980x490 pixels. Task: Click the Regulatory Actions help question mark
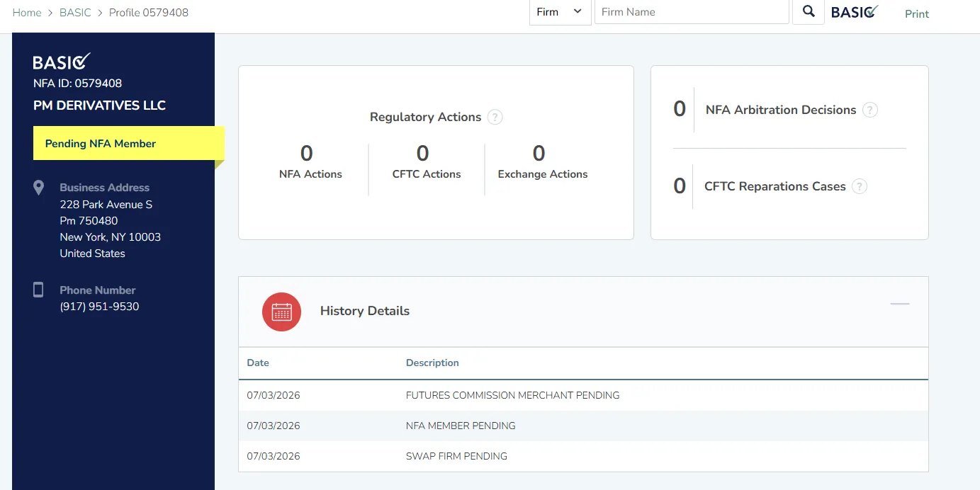point(495,118)
